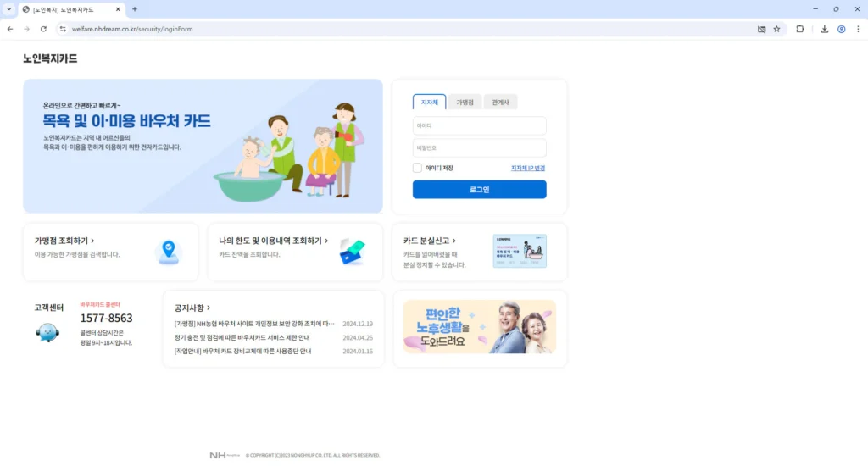This screenshot has width=868, height=466.
Task: Open notice 바우처 카드 장비교체 사용중단 안내
Action: 242,351
